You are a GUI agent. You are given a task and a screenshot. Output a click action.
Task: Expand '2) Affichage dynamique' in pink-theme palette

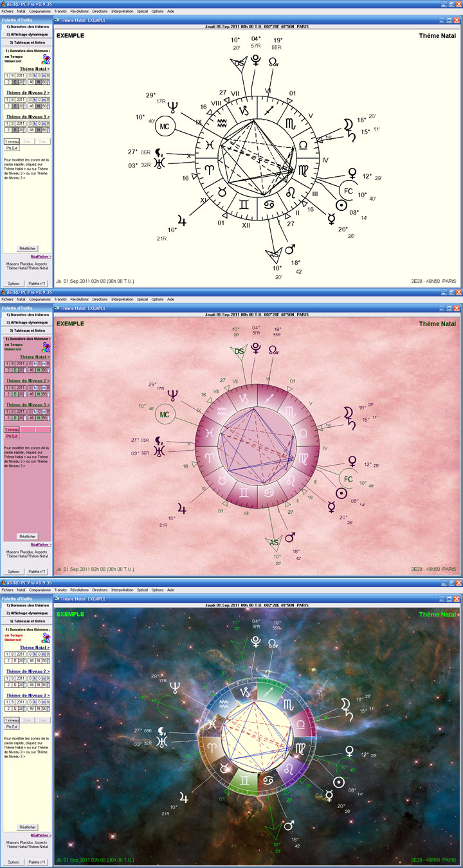click(27, 322)
